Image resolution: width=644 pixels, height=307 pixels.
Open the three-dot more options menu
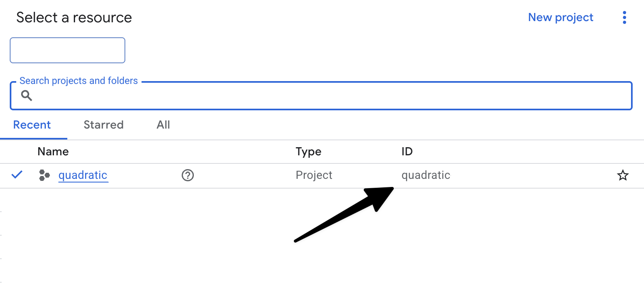pos(624,17)
